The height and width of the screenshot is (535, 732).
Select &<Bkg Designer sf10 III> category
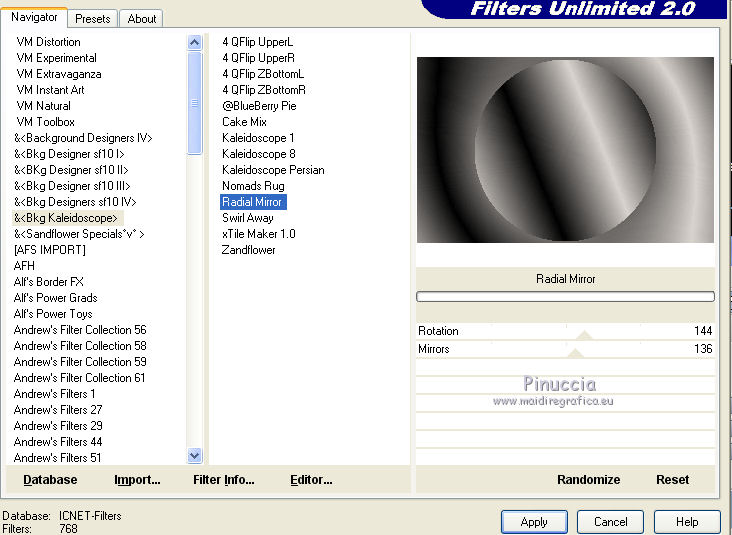[72, 186]
